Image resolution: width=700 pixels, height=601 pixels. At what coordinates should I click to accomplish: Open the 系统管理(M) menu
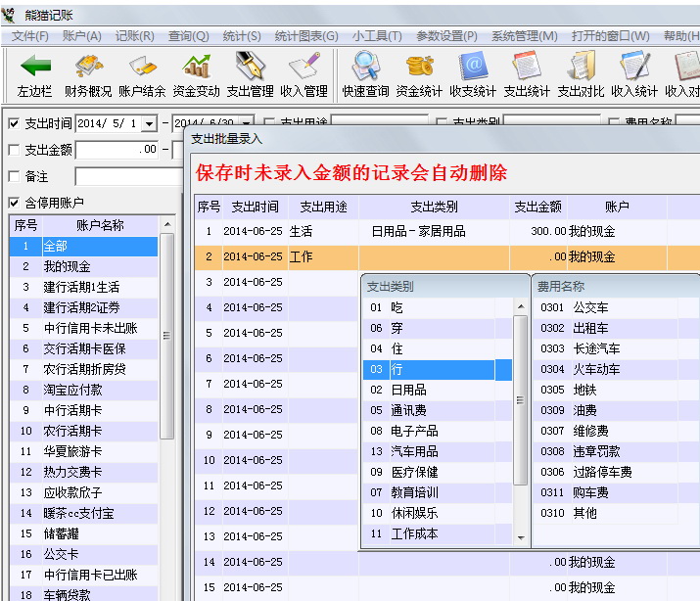point(524,36)
